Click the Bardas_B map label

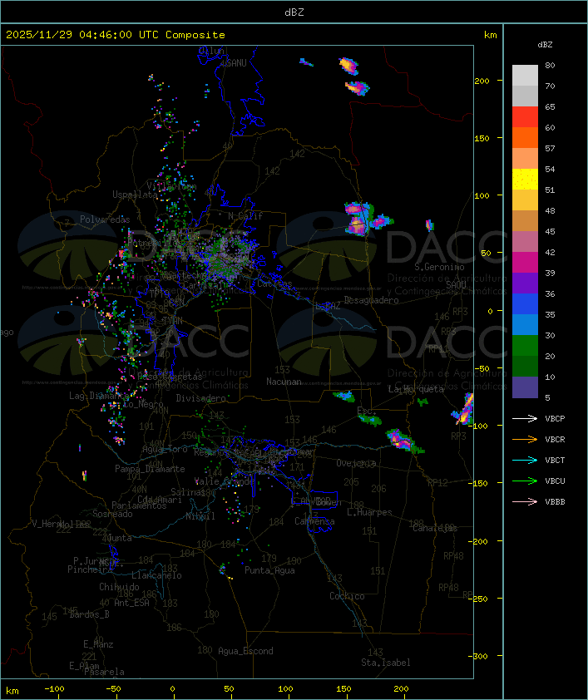pos(89,614)
